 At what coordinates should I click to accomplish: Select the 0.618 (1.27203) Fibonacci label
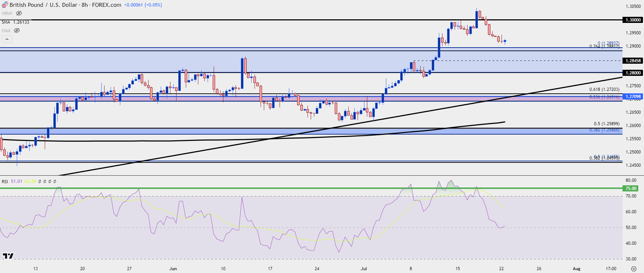(x=604, y=89)
